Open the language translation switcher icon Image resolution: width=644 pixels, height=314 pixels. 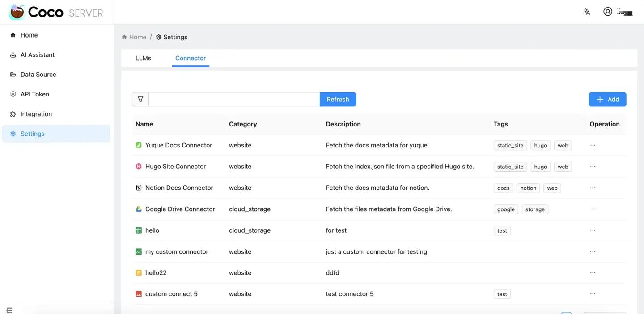586,12
